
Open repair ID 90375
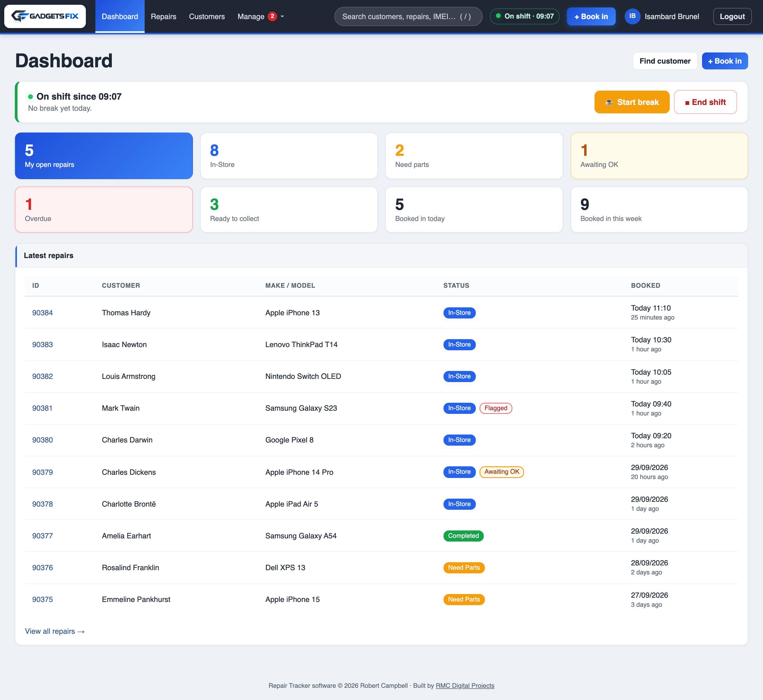click(42, 600)
